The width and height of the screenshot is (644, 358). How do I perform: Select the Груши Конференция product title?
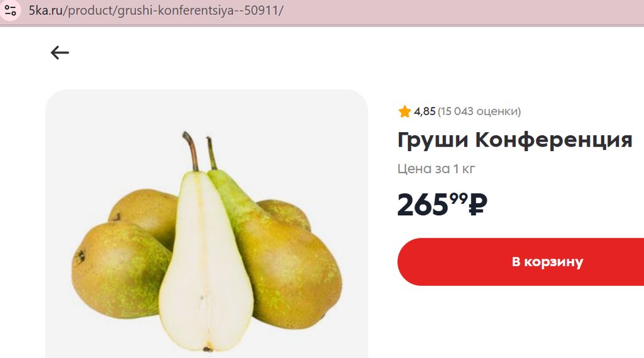514,140
